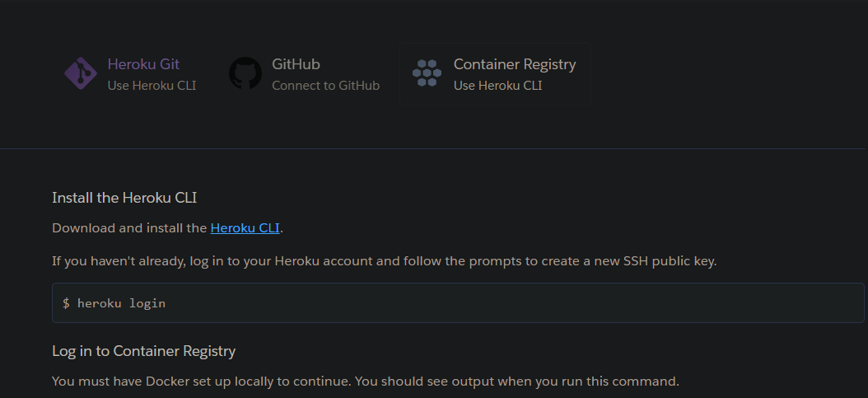
Task: Click the dollar sign prompt in code block
Action: click(x=66, y=303)
